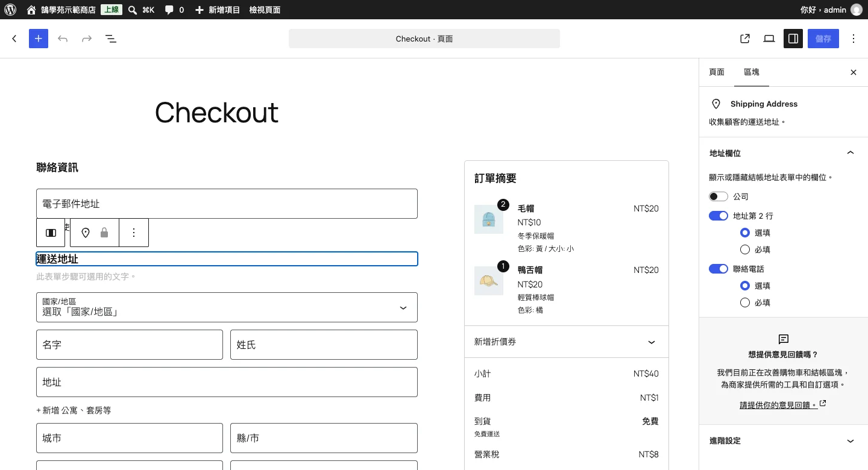This screenshot has width=868, height=470.
Task: Click the 儲存 save button
Action: click(x=823, y=39)
